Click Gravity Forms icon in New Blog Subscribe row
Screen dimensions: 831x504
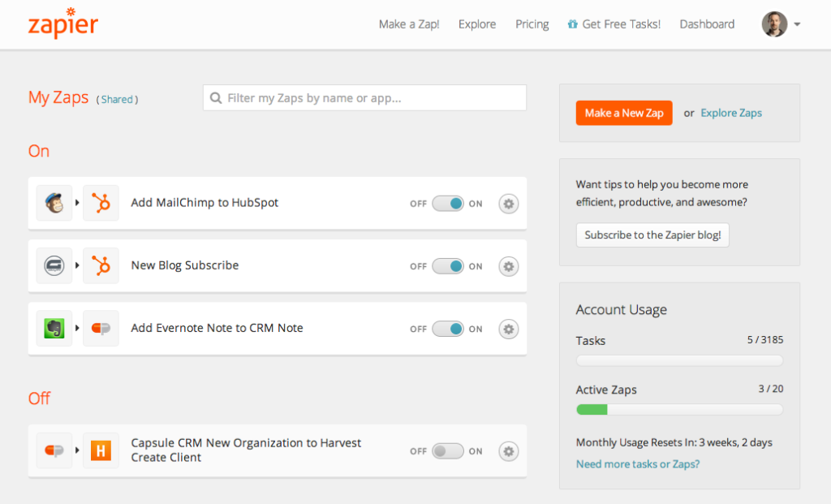coord(54,265)
